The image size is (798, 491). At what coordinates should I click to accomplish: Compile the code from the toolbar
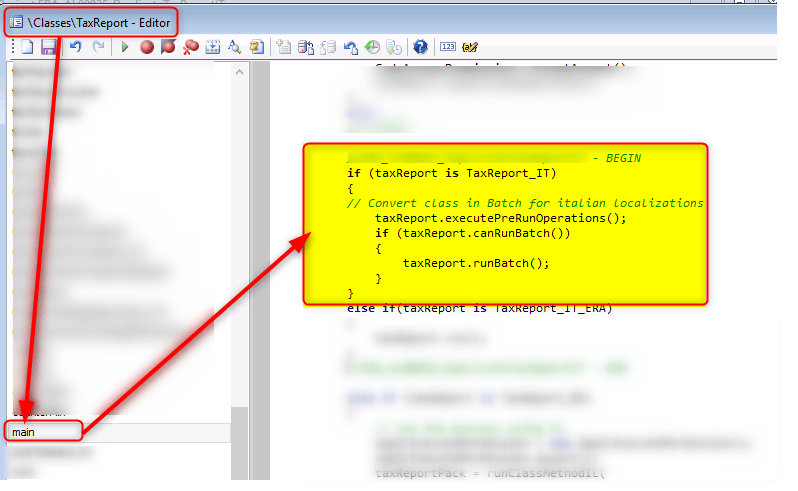point(212,47)
